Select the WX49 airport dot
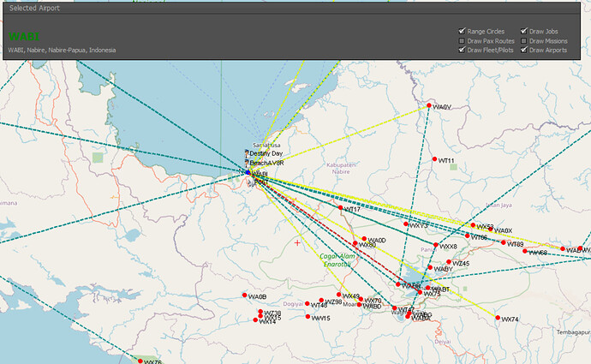The image size is (591, 364). click(x=339, y=295)
